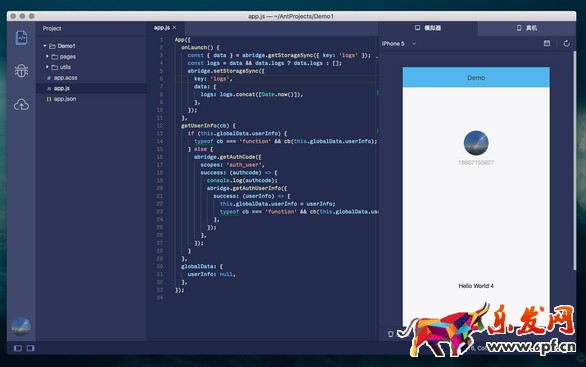Viewport: 586px width, 367px height.
Task: Click the cloud upload icon
Action: (x=21, y=105)
